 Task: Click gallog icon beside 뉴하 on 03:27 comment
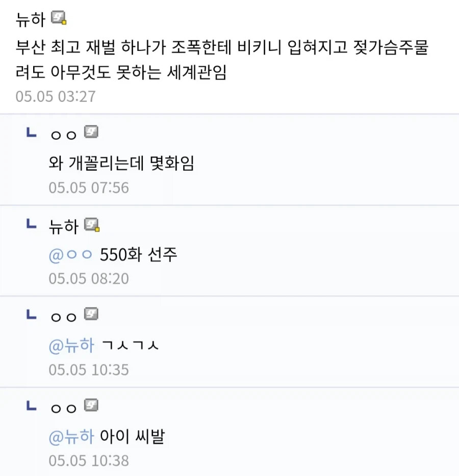click(59, 18)
